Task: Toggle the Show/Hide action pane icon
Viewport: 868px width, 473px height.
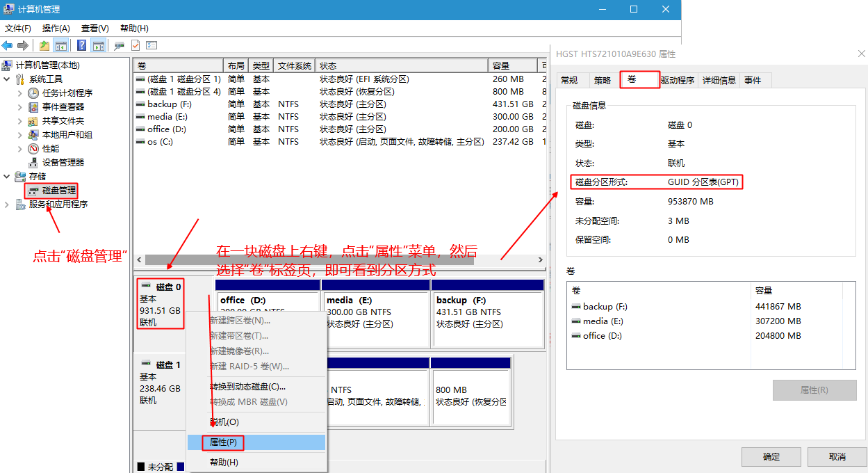Action: pyautogui.click(x=99, y=45)
